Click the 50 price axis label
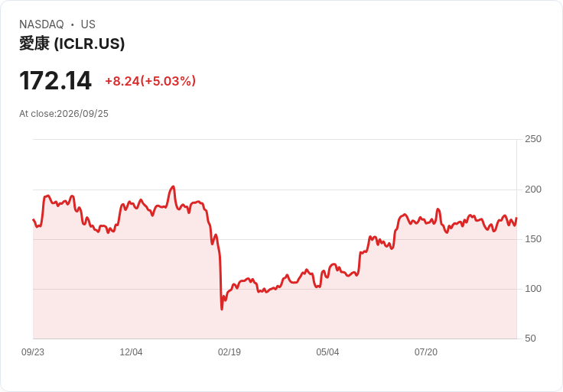Image resolution: width=563 pixels, height=392 pixels. click(x=530, y=339)
